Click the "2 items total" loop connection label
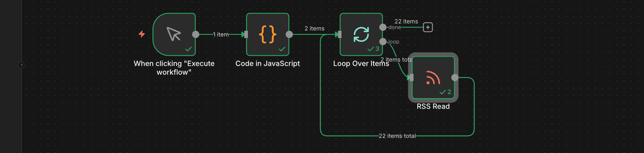The width and height of the screenshot is (644, 153). point(396,60)
